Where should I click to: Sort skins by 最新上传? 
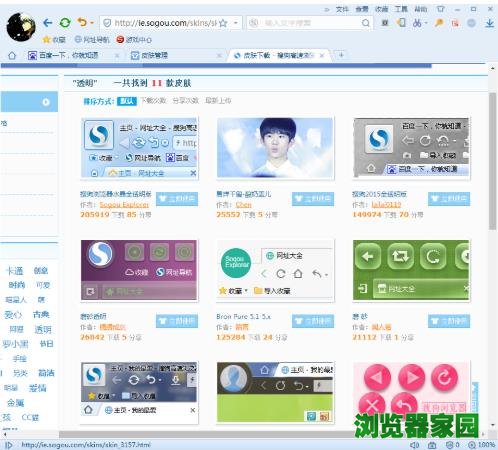pos(218,101)
